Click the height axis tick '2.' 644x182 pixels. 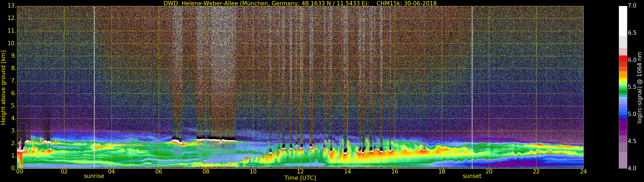tap(14, 143)
